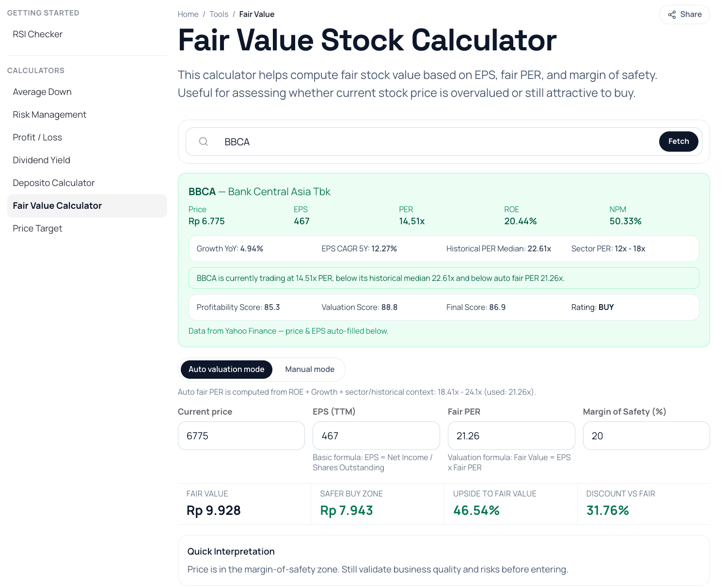
Task: Click the magnifier icon in the search bar
Action: [203, 141]
